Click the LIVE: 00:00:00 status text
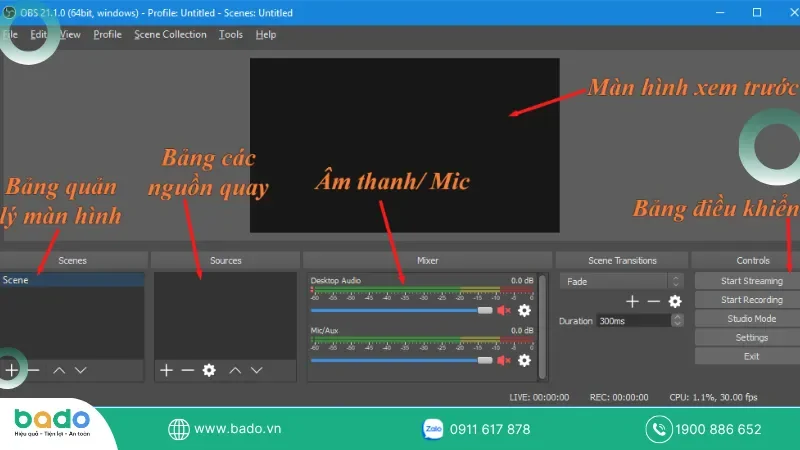The image size is (800, 450). 539,397
